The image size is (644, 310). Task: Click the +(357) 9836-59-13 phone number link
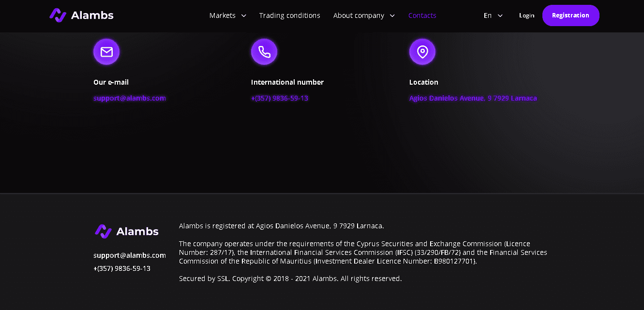[280, 98]
